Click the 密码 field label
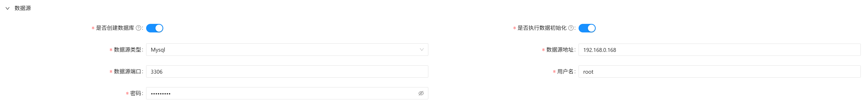Screen dimensions: 868x103 point(136,93)
